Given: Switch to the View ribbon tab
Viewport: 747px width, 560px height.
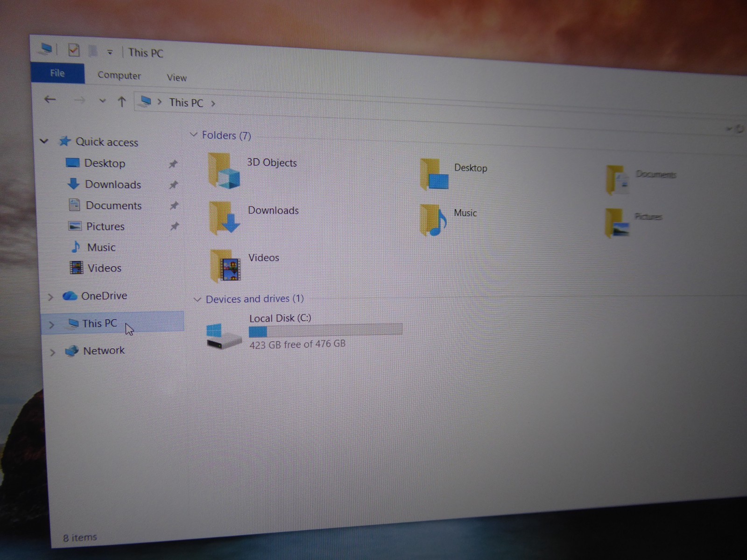Looking at the screenshot, I should [x=176, y=77].
